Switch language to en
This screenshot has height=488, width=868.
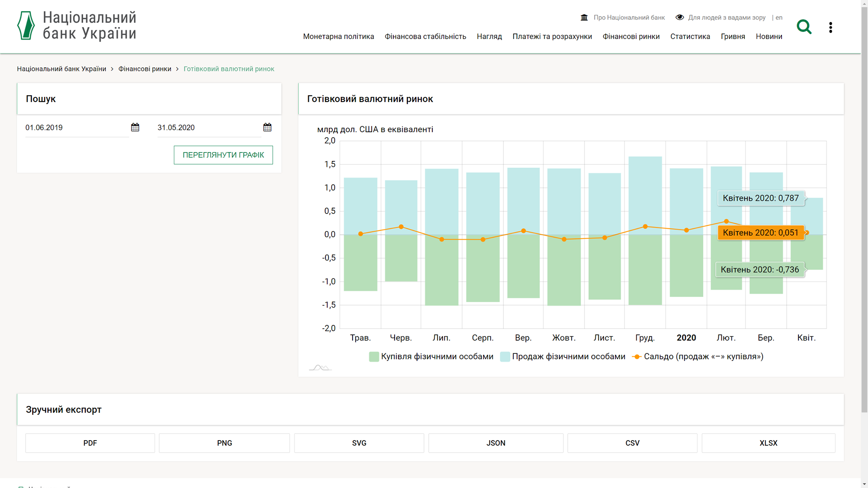point(779,17)
